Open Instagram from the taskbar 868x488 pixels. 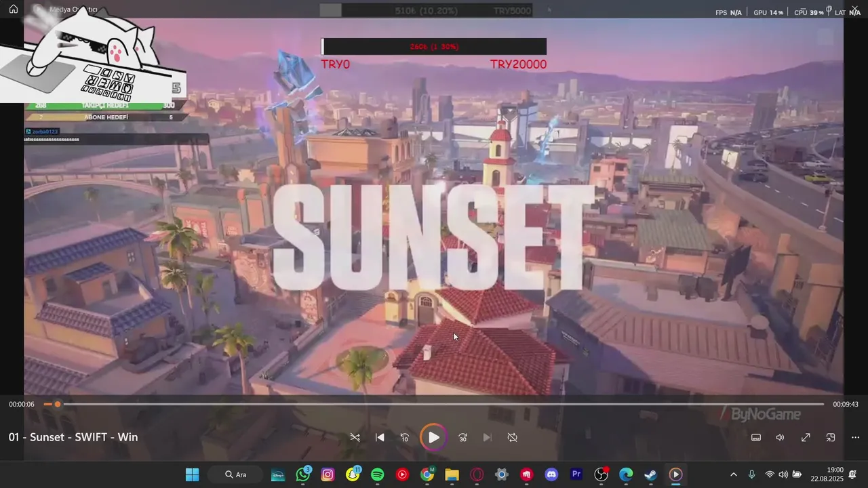pos(328,474)
